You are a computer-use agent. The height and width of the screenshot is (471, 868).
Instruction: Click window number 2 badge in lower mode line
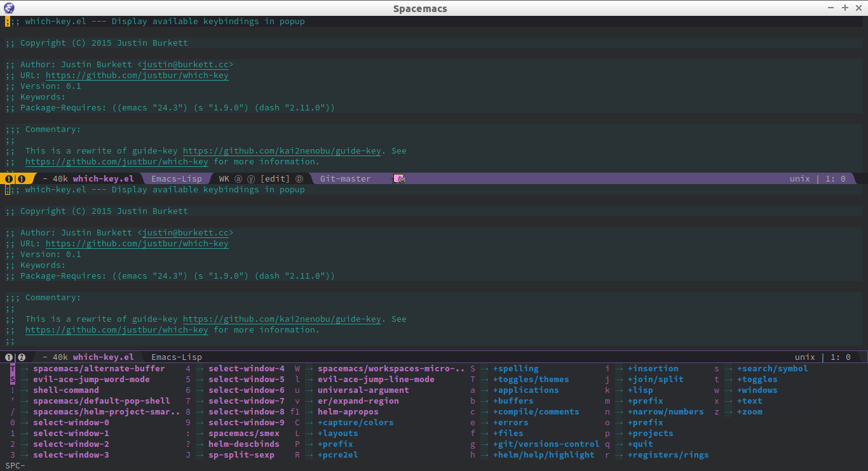[x=21, y=357]
